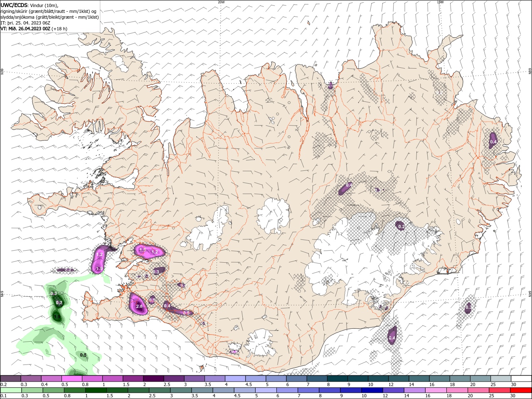Pick the bright pink upper swatch labeled 0.5
This screenshot has height=399, width=532.
point(71,378)
